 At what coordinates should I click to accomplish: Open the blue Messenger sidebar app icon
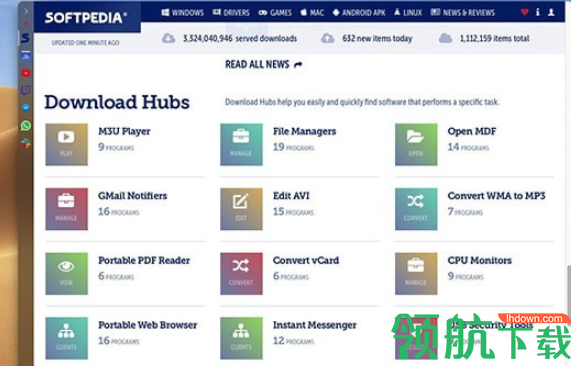(x=26, y=108)
